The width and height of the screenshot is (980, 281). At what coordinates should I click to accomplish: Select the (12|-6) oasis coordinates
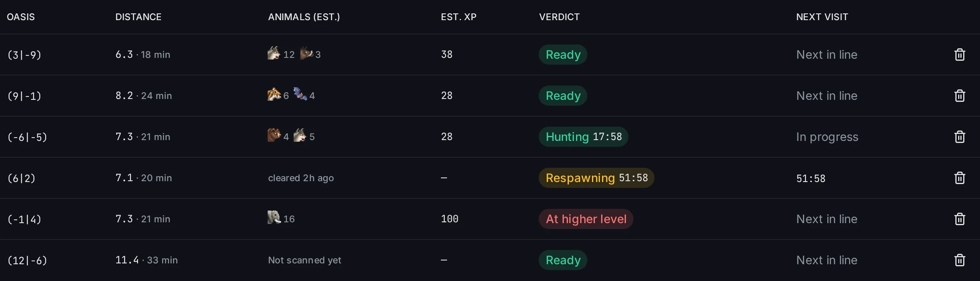point(27,260)
